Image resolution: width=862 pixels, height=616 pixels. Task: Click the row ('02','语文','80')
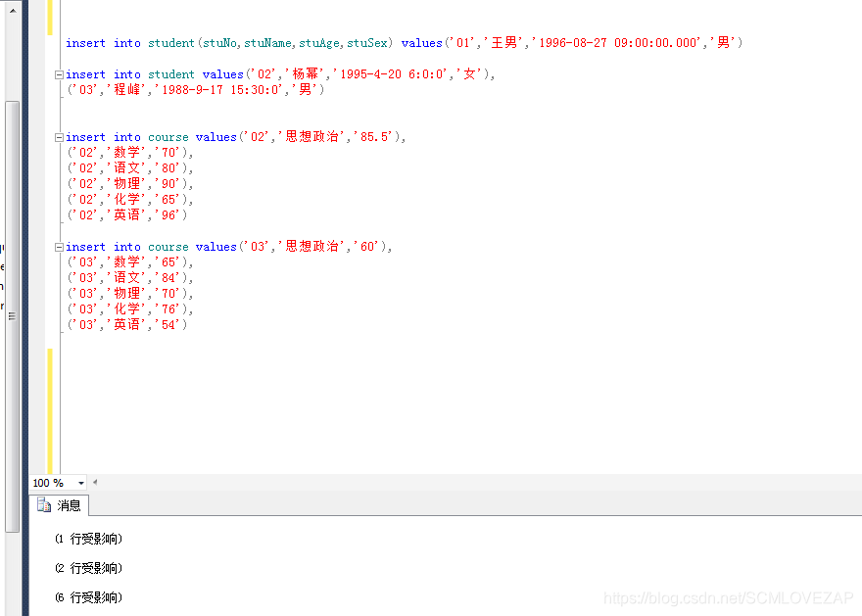129,167
